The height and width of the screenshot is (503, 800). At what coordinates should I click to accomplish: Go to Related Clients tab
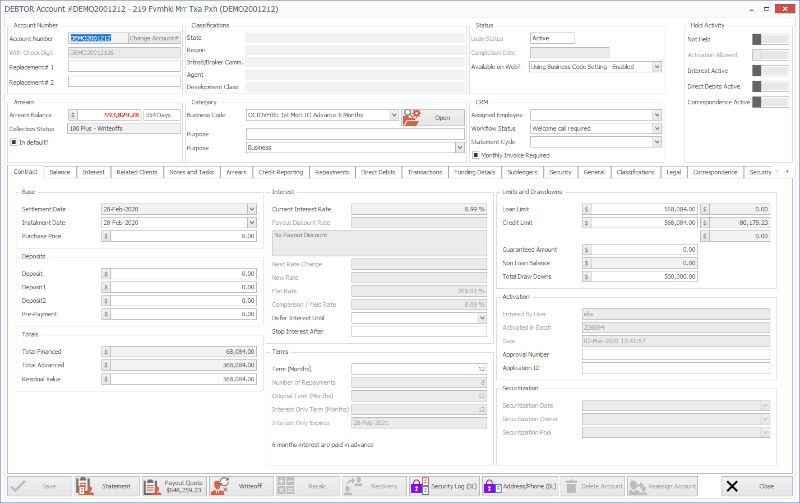(x=137, y=172)
